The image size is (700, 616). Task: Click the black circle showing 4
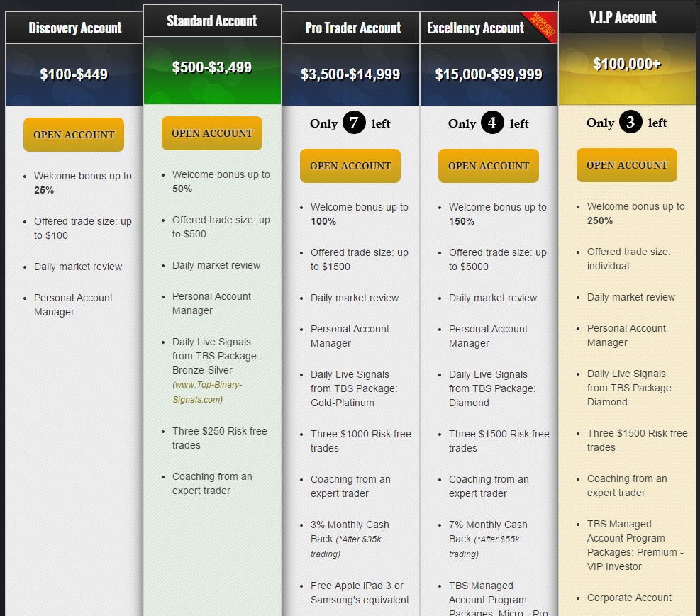coord(492,122)
